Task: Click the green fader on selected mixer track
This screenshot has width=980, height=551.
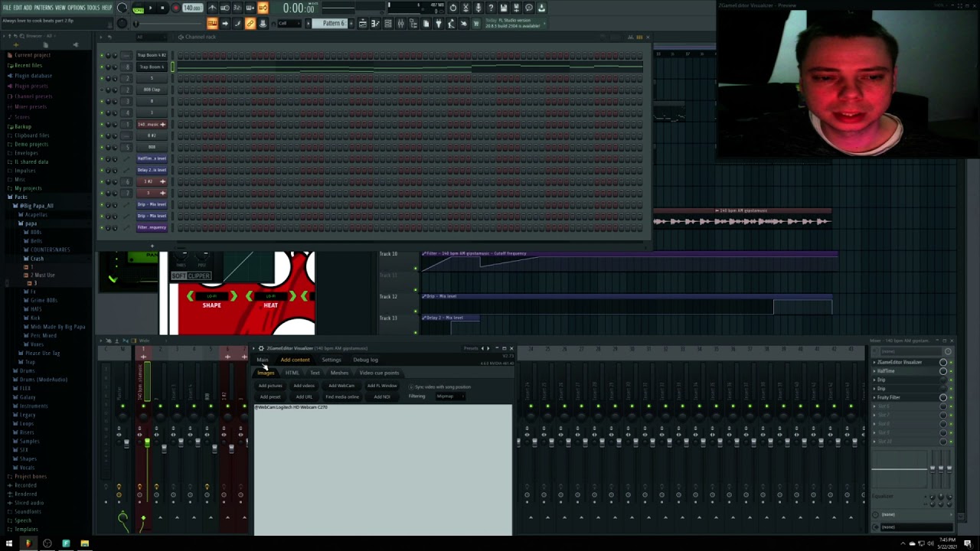Action: pos(147,442)
